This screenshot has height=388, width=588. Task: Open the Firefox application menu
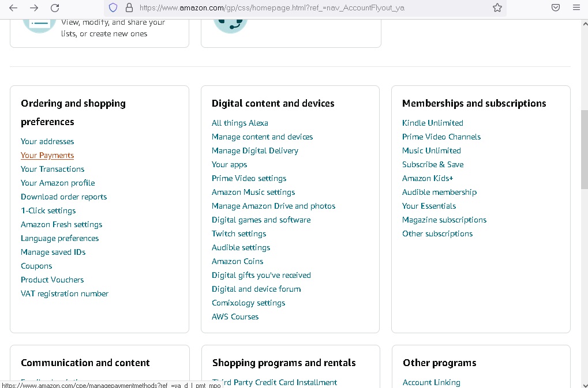(576, 7)
